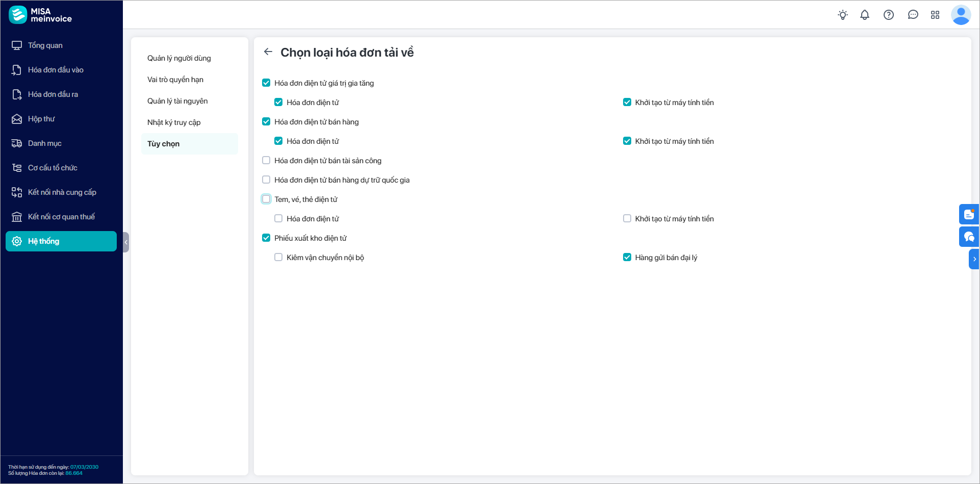Open Hóa đơn đầu vào in sidebar
The height and width of the screenshot is (484, 980).
56,70
